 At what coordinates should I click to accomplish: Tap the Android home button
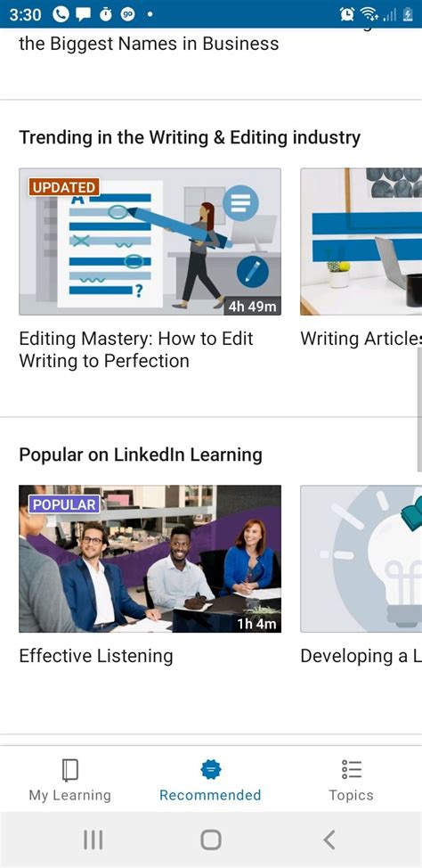pyautogui.click(x=211, y=839)
